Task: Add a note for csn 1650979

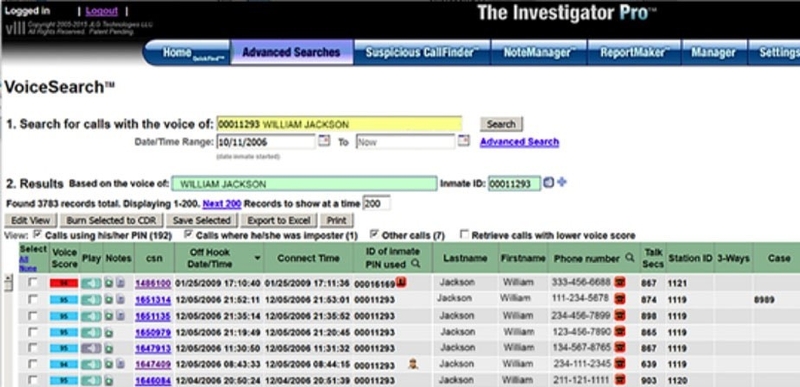Action: [x=109, y=332]
